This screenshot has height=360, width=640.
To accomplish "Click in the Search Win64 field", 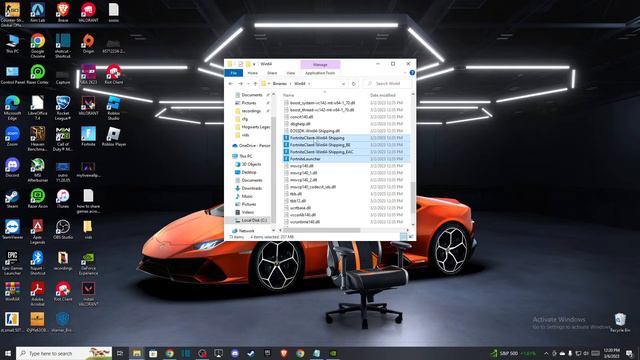I will pyautogui.click(x=387, y=84).
